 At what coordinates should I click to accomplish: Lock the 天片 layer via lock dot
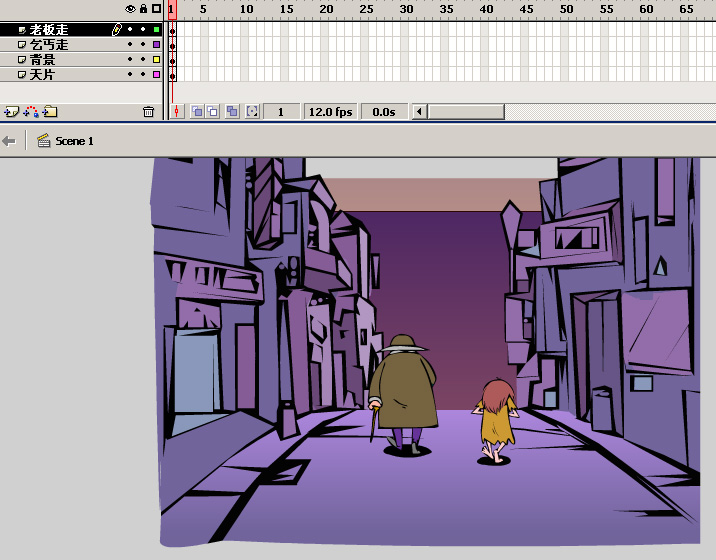pos(143,74)
